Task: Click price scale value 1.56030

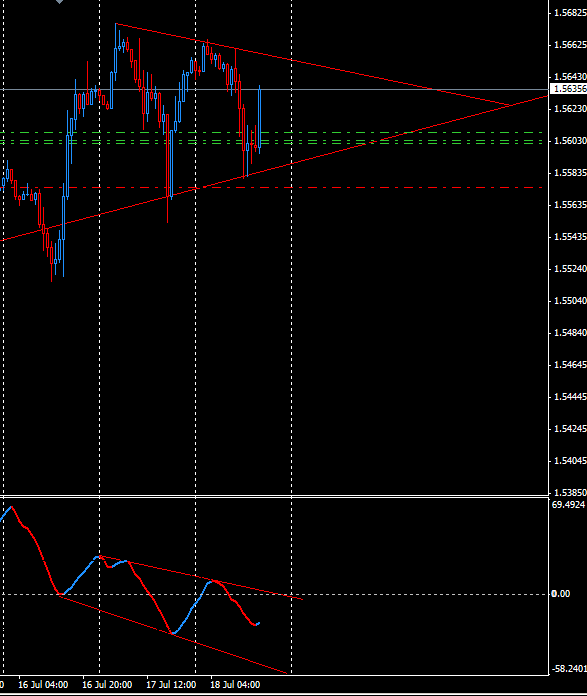Action: [570, 141]
